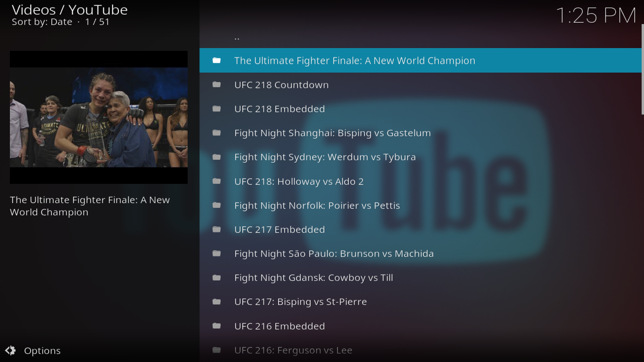
Task: Click the folder icon for UFC 218 Embedded
Action: (x=217, y=108)
